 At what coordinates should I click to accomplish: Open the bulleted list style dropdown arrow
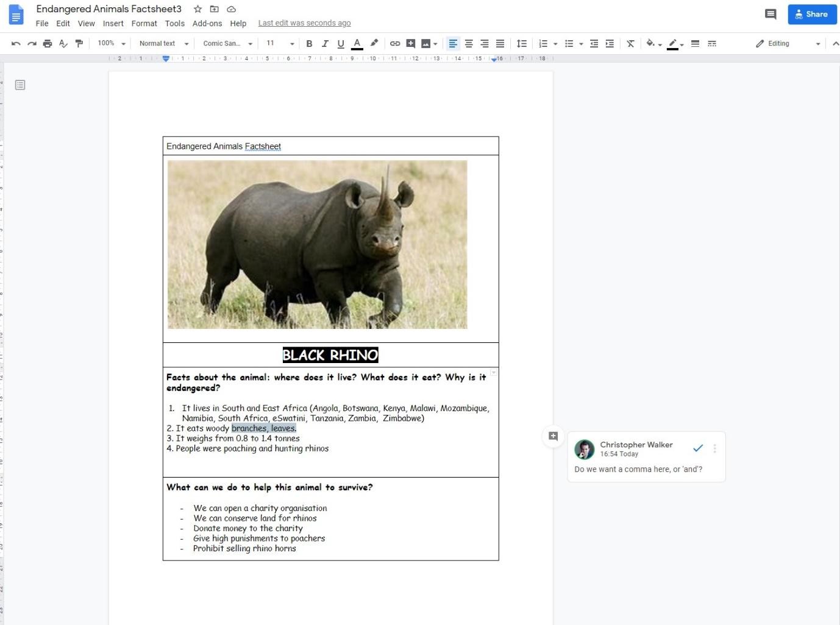(581, 44)
